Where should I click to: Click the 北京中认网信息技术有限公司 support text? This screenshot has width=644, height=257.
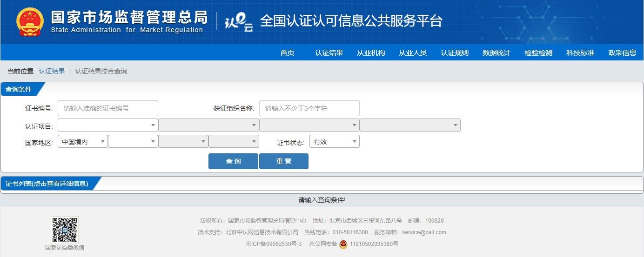point(262,232)
